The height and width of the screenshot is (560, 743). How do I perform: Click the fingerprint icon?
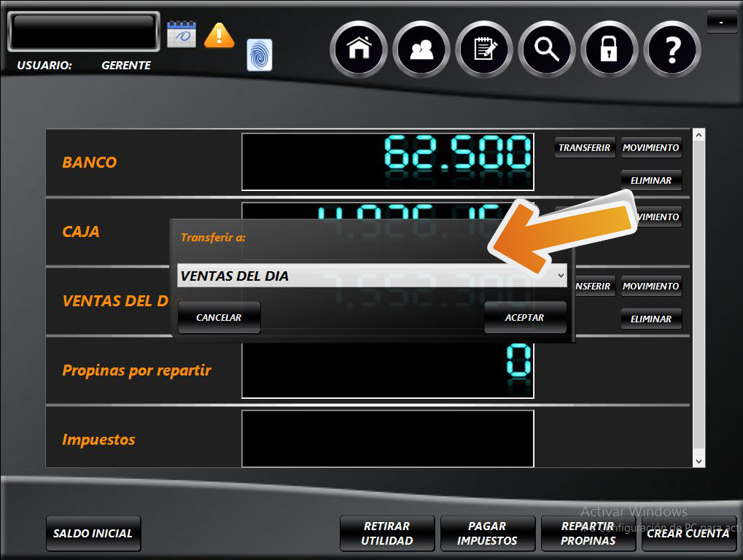[260, 55]
